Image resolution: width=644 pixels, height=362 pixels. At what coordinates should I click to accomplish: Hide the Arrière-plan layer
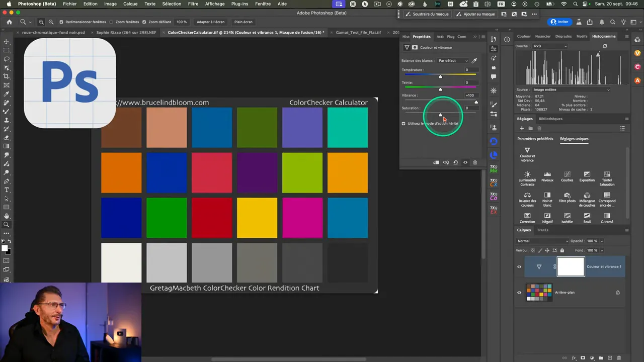click(519, 292)
